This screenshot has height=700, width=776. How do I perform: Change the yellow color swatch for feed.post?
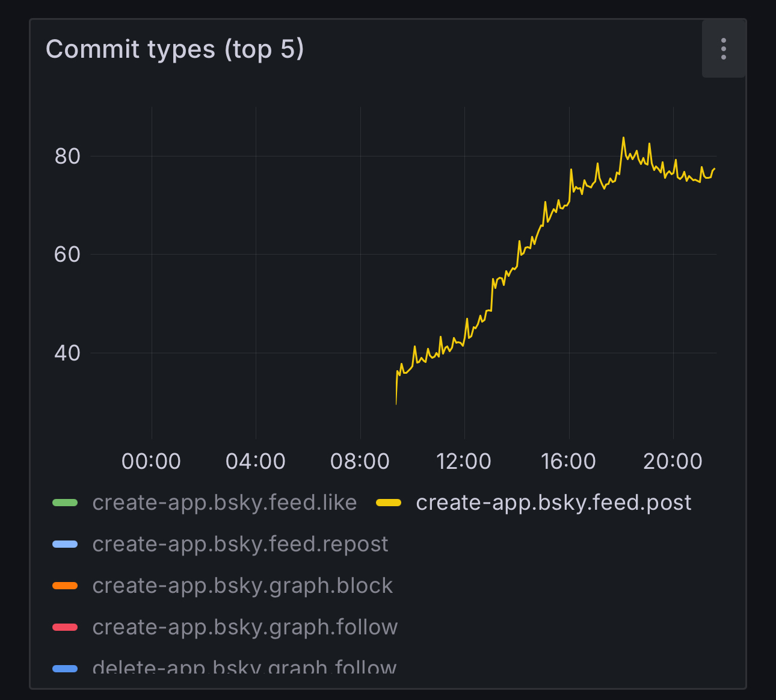click(389, 503)
